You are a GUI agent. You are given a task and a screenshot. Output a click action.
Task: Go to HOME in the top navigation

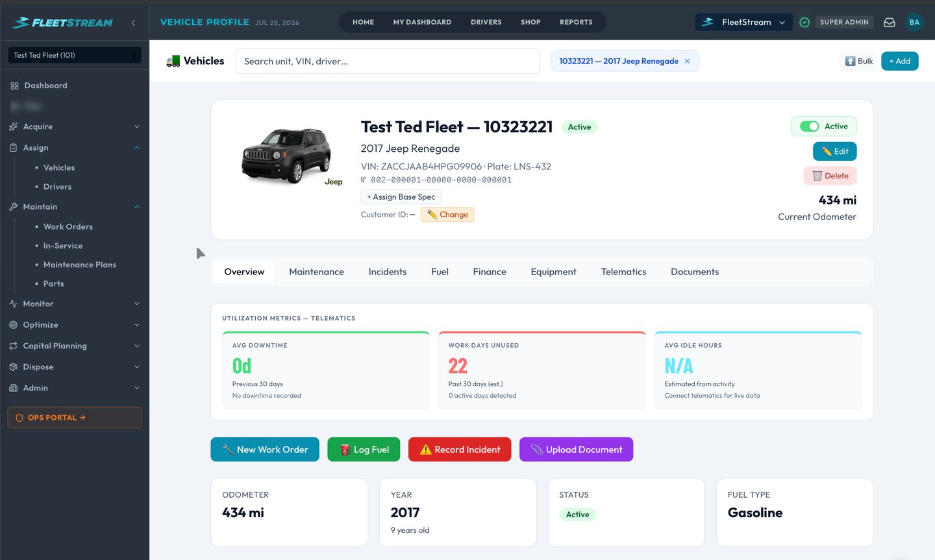coord(363,22)
